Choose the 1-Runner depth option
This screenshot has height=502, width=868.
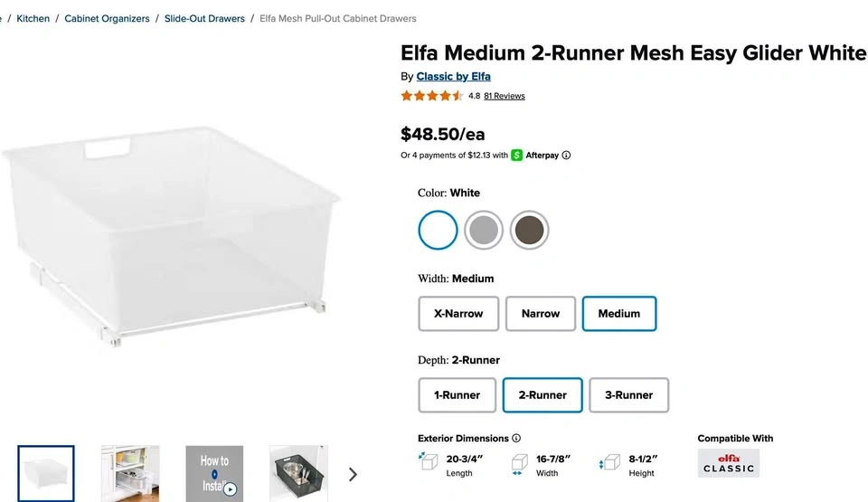point(457,395)
